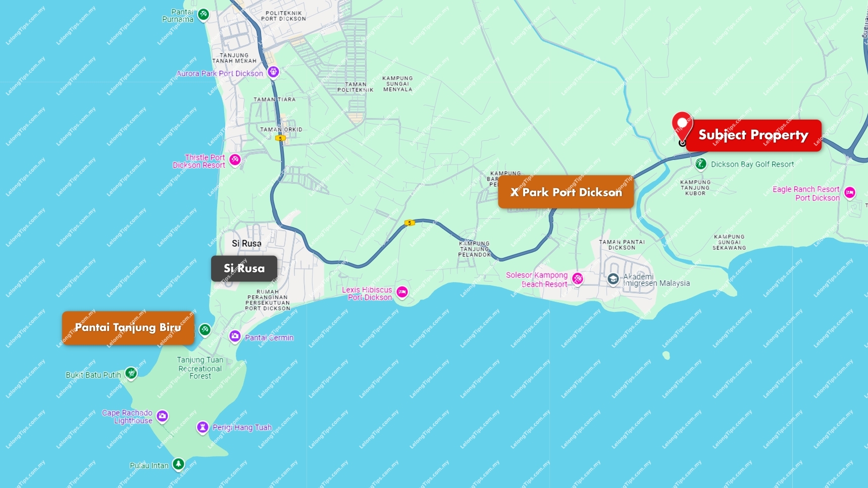The height and width of the screenshot is (488, 868).
Task: Select the X Park Port Dickson label
Action: pyautogui.click(x=566, y=192)
